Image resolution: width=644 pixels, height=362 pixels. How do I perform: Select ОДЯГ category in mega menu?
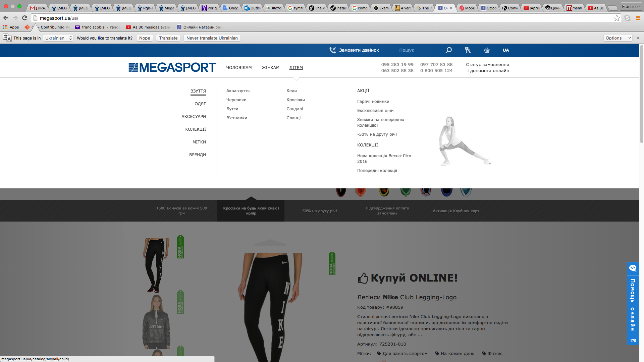[200, 104]
